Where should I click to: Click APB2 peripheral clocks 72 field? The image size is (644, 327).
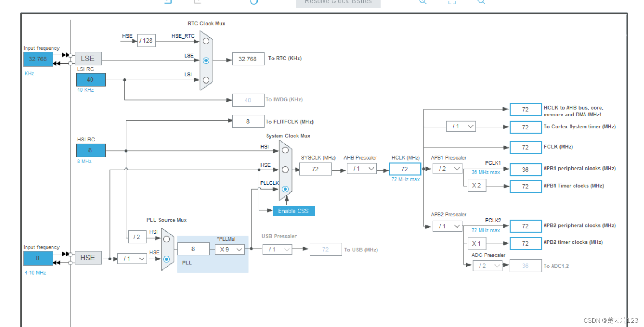click(526, 226)
